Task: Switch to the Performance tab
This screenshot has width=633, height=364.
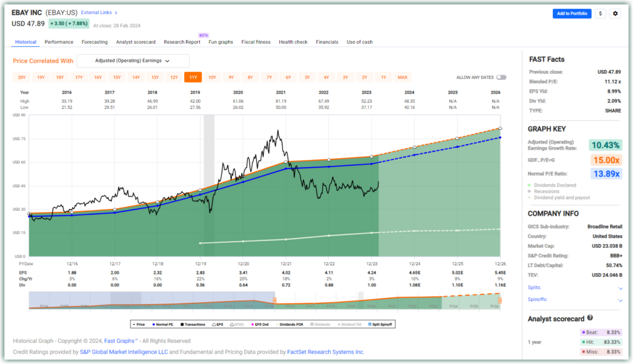Action: [x=59, y=42]
